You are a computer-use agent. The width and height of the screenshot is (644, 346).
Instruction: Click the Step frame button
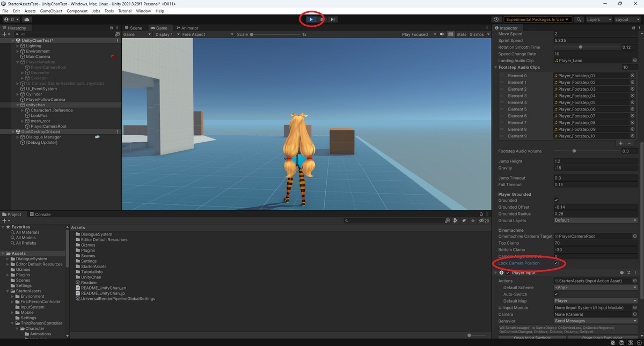[x=333, y=19]
